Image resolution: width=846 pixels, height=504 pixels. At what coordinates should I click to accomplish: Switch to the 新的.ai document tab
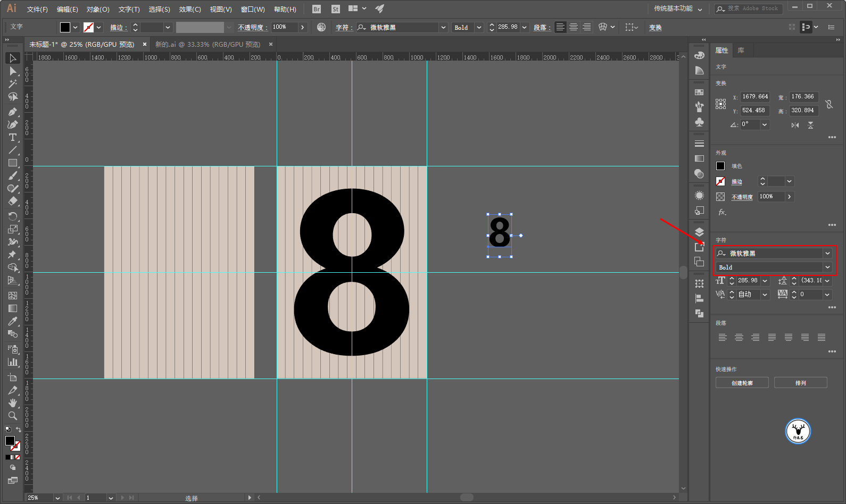point(208,44)
